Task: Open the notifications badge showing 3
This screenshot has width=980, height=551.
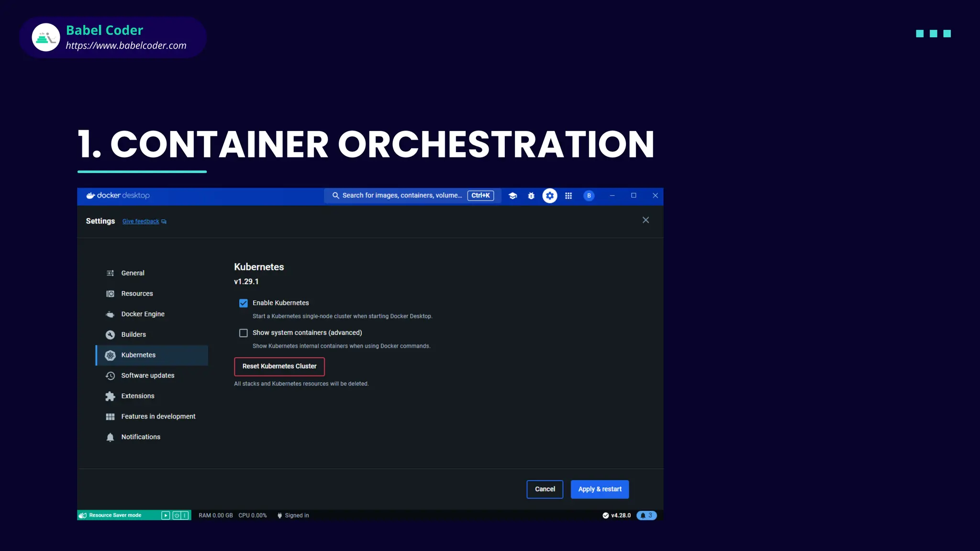Action: click(x=646, y=516)
